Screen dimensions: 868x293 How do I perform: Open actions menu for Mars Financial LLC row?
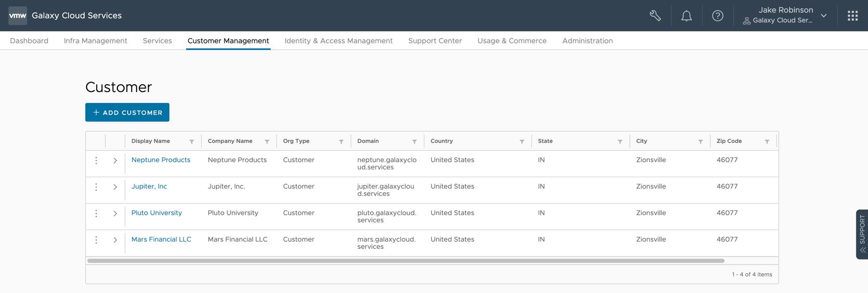96,240
